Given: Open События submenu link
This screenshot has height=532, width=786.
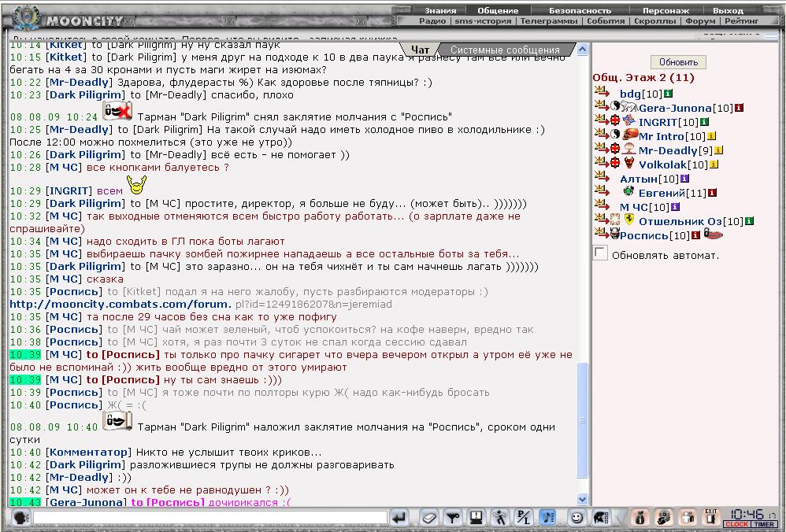Looking at the screenshot, I should [606, 21].
